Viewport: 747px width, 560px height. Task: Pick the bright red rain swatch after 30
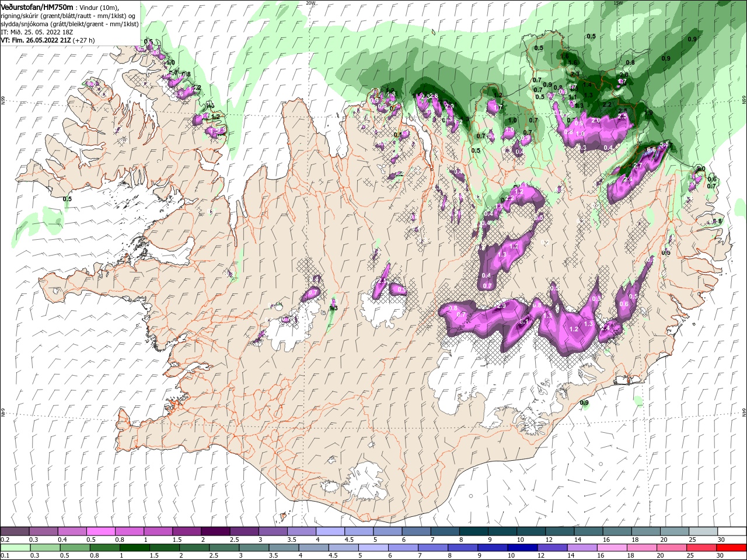732,548
